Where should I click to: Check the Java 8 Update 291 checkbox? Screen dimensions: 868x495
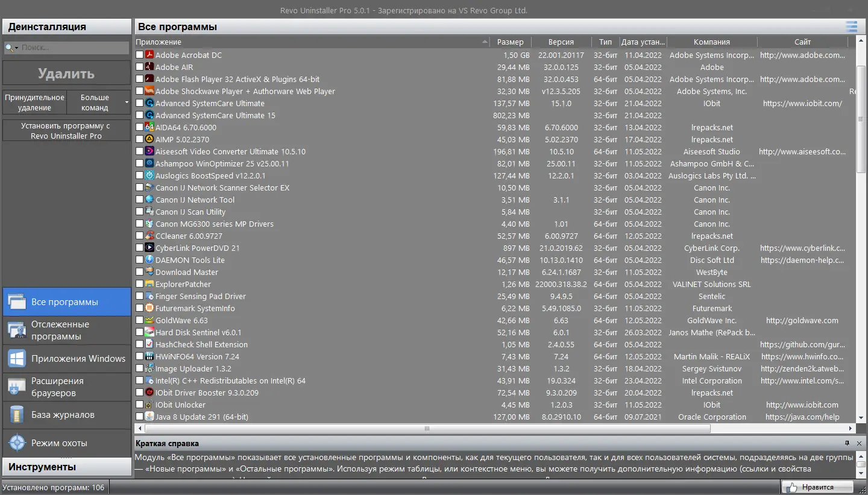coord(140,417)
